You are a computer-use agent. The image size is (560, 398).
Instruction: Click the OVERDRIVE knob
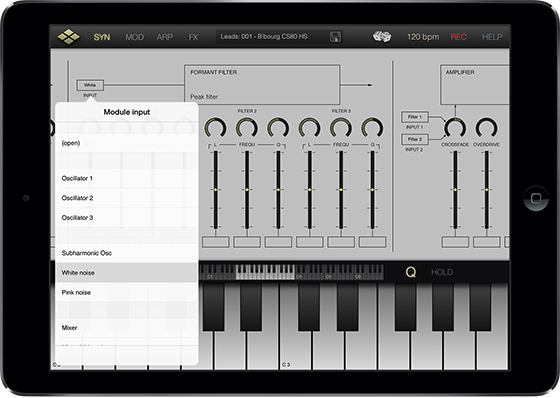(x=486, y=128)
